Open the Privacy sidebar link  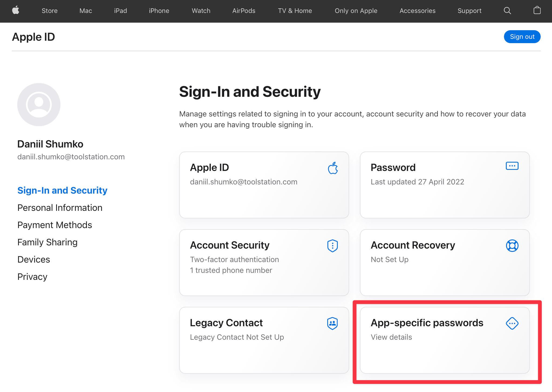[x=32, y=277]
